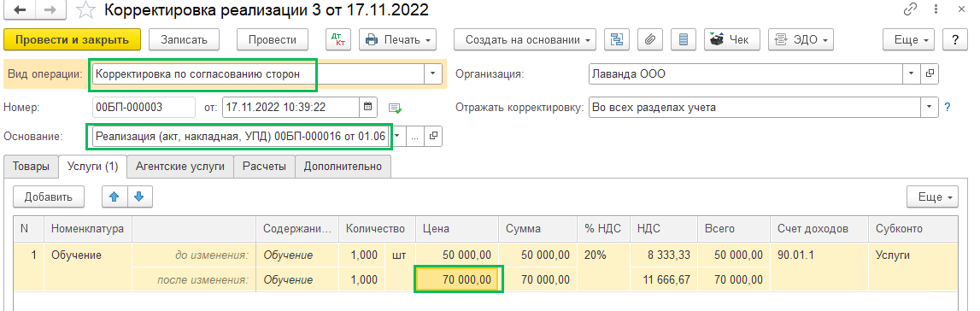
Task: Print receipt with Чек button
Action: 732,40
